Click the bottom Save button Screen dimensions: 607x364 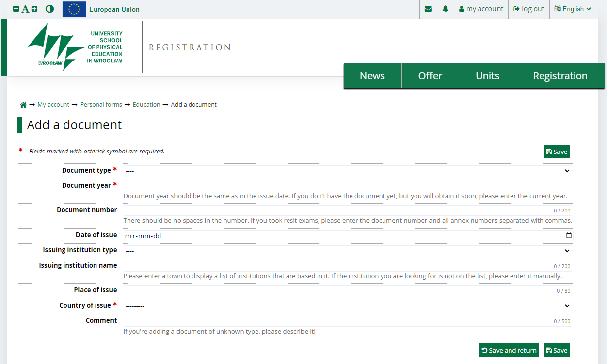(557, 350)
